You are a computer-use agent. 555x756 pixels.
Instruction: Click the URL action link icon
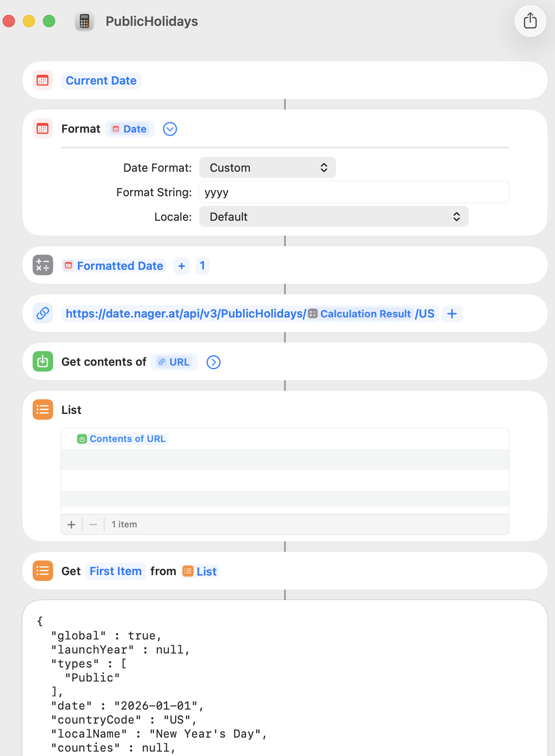coord(42,314)
